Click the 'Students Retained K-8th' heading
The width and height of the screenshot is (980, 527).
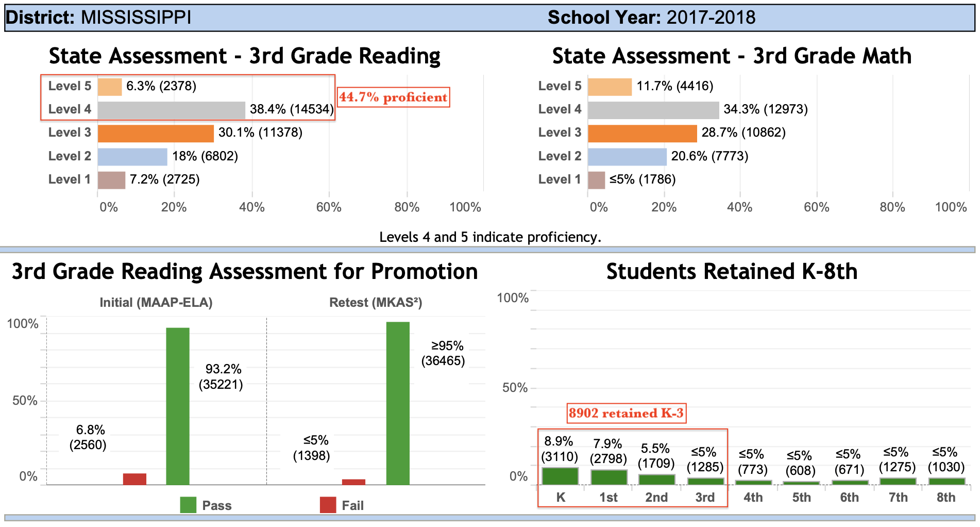click(x=732, y=271)
